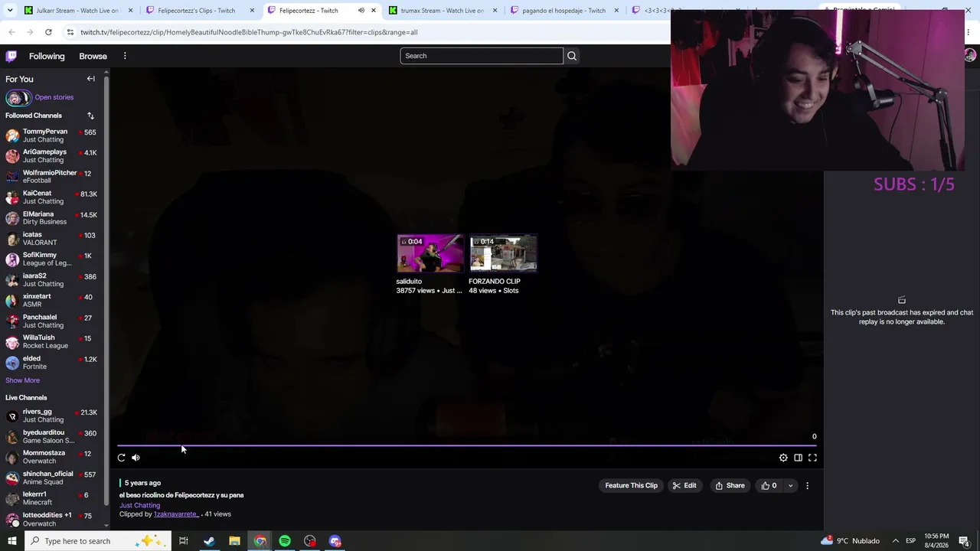Open ElMariana channel avatar
Viewport: 980px width, 551px height.
point(12,218)
